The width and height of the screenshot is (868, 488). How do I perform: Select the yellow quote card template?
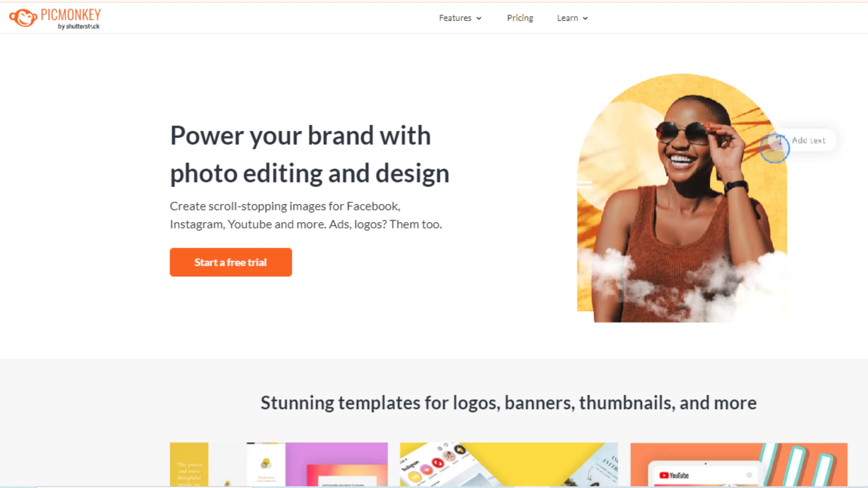189,465
